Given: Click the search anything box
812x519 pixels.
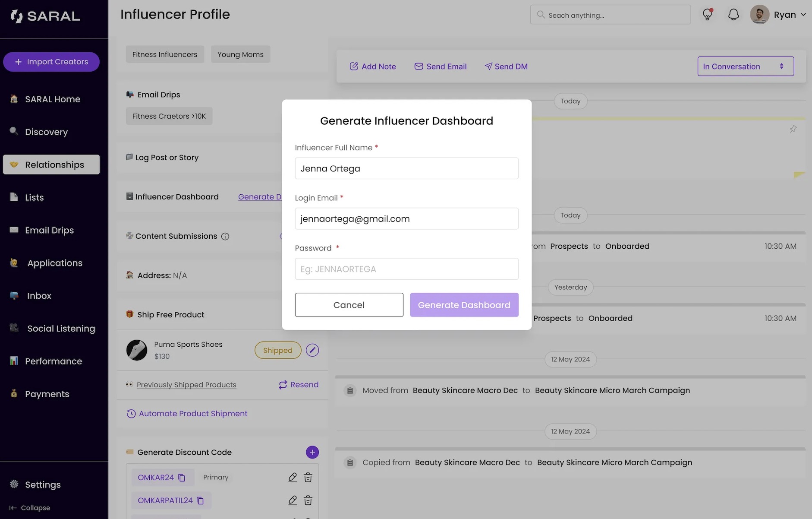Looking at the screenshot, I should 610,15.
